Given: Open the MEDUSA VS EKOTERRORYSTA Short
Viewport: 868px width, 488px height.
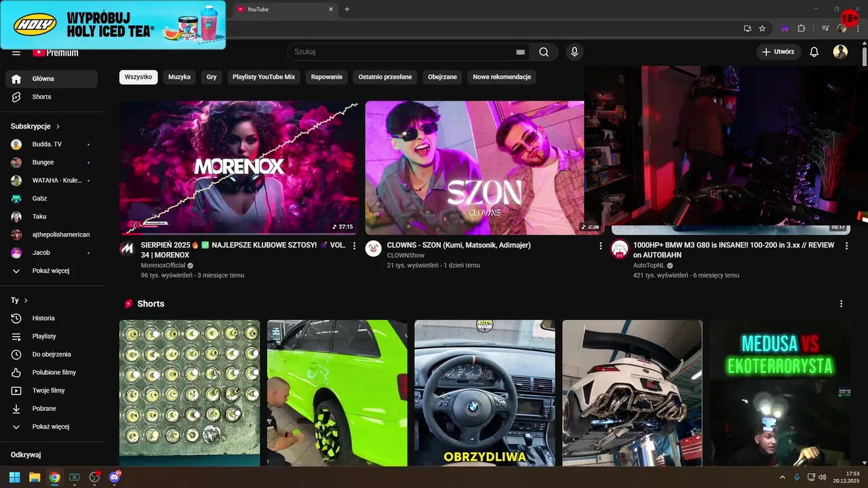Looking at the screenshot, I should point(780,393).
